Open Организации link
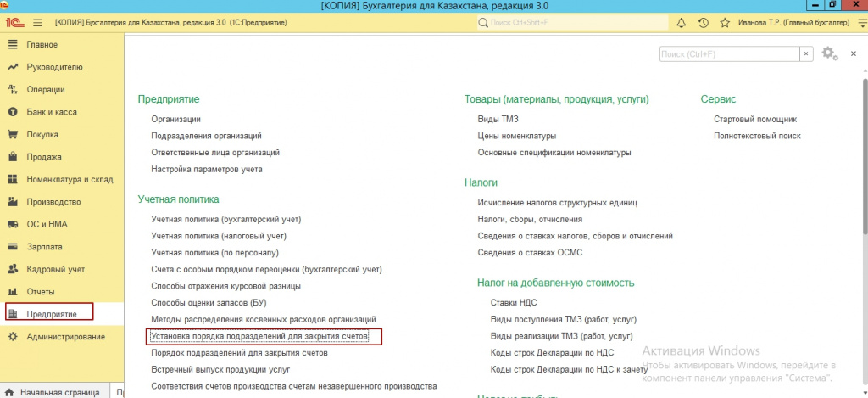 pyautogui.click(x=175, y=119)
